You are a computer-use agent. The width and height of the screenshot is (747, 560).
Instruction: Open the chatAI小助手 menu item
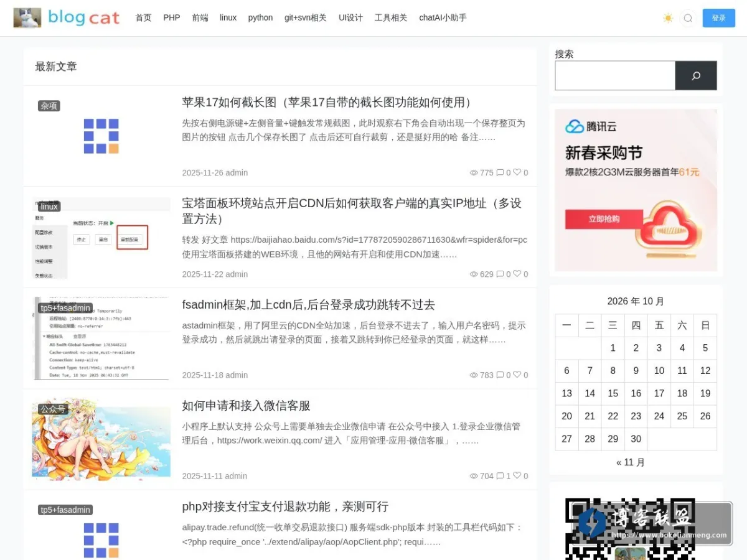pyautogui.click(x=443, y=17)
